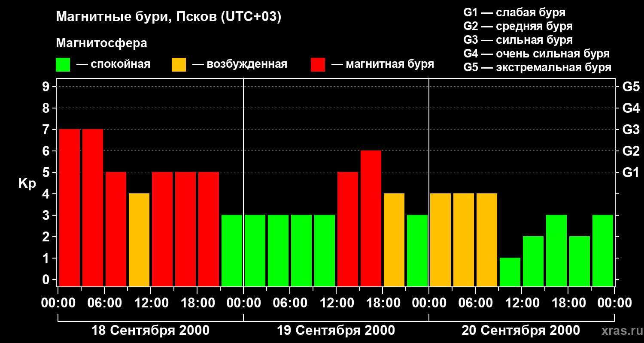The height and width of the screenshot is (343, 644).
Task: Click the yellow возбужденная legend swatch
Action: click(x=179, y=65)
